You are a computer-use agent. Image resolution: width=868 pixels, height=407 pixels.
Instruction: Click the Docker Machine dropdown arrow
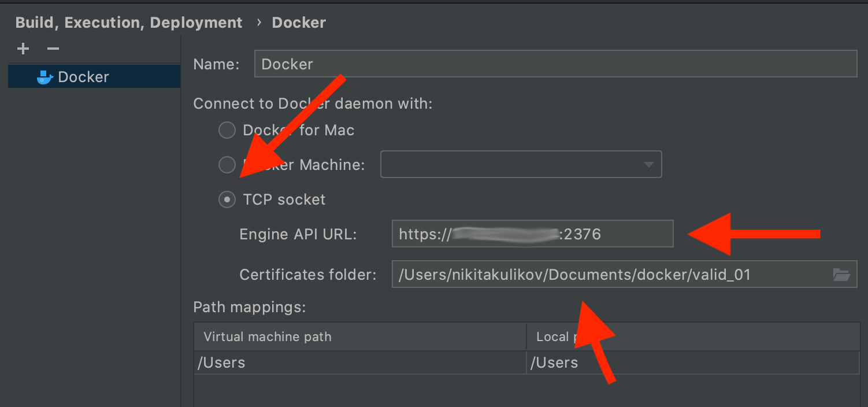[648, 165]
